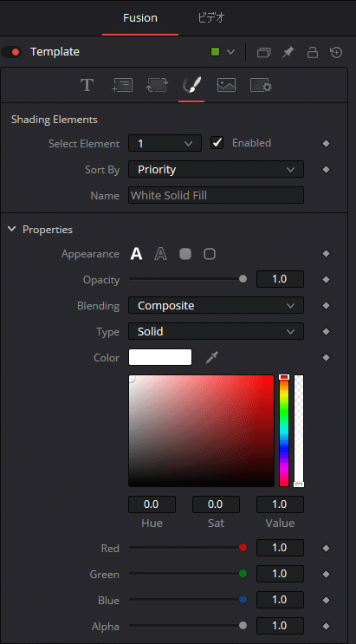Open the Text tab icon

87,86
